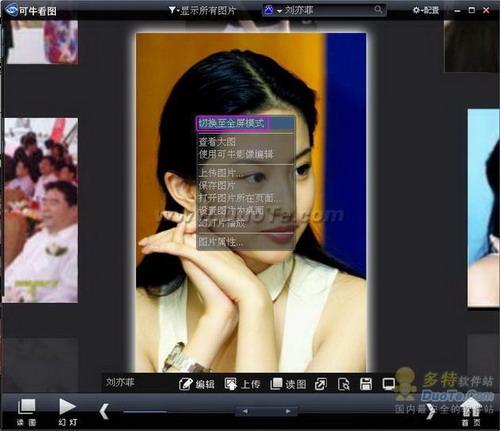Click the 编辑 edit button
Screen dimensions: 500x431
pos(197,384)
